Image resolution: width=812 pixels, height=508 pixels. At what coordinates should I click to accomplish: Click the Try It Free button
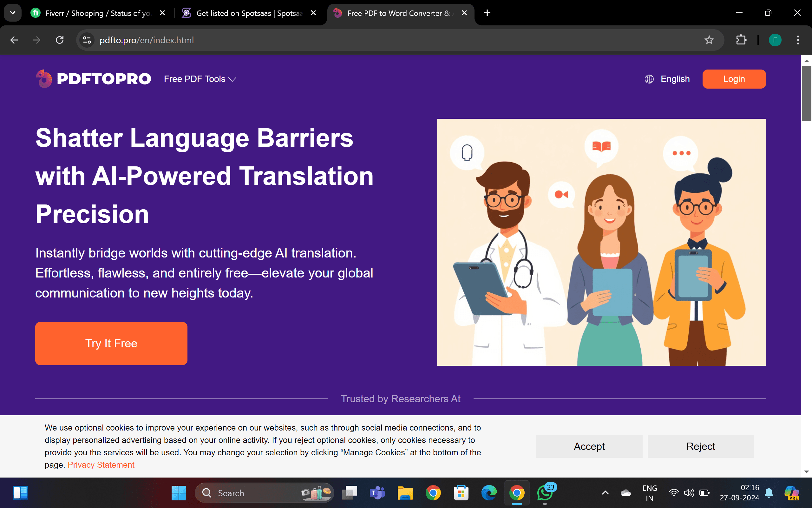point(111,343)
